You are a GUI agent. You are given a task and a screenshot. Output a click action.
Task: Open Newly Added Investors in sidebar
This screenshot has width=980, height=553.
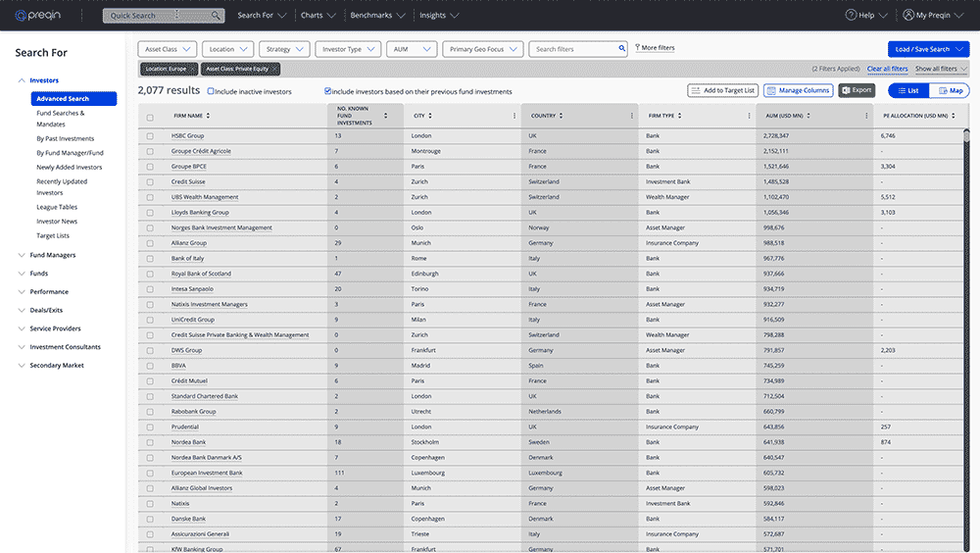click(x=70, y=168)
